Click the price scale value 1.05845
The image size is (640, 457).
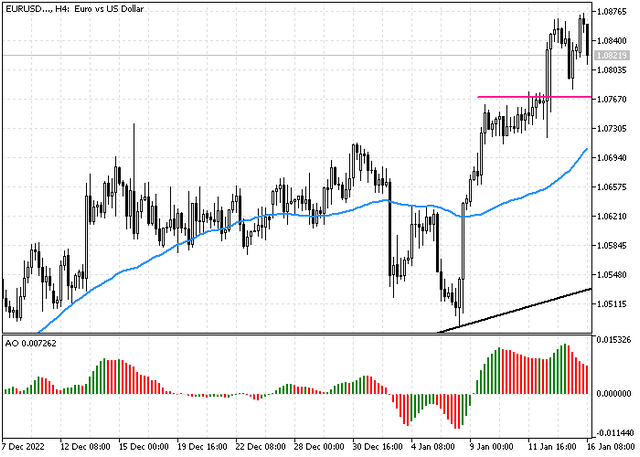[x=612, y=245]
